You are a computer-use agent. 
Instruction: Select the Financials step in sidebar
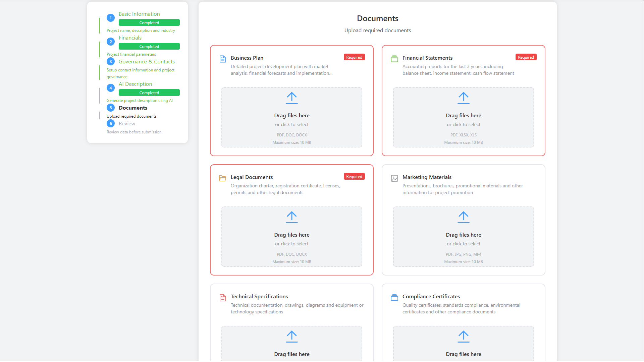coord(130,38)
